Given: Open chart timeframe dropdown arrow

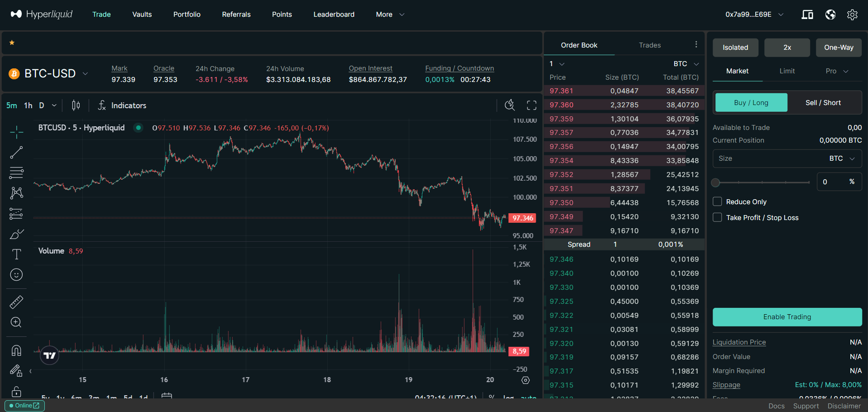Looking at the screenshot, I should (54, 105).
